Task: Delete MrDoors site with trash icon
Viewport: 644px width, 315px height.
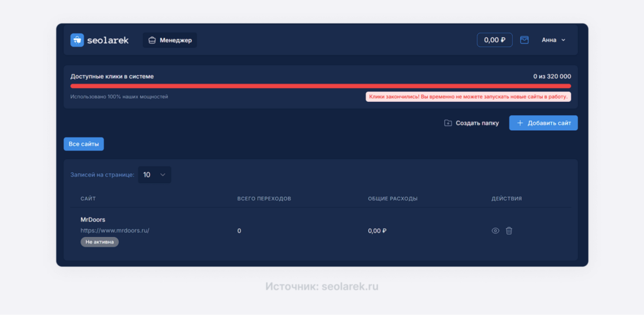Action: tap(509, 231)
